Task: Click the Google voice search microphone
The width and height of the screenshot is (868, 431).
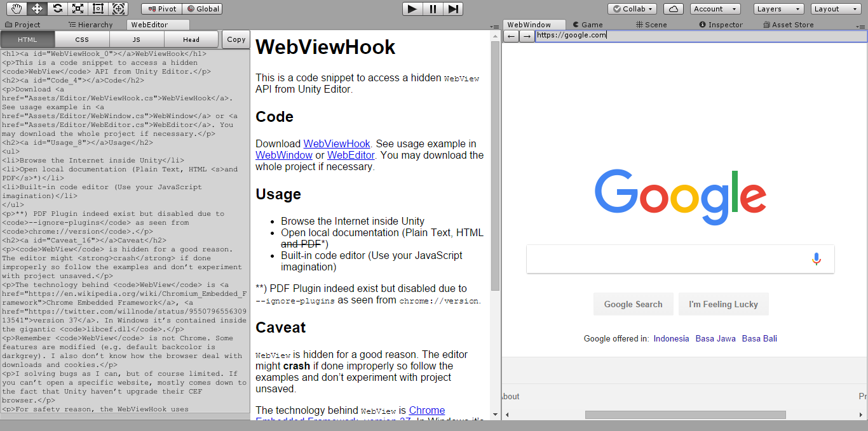Action: click(x=817, y=259)
